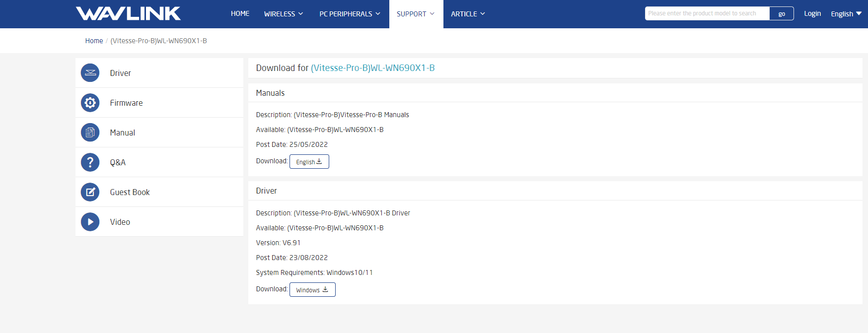Click the Manual document icon

pos(90,133)
